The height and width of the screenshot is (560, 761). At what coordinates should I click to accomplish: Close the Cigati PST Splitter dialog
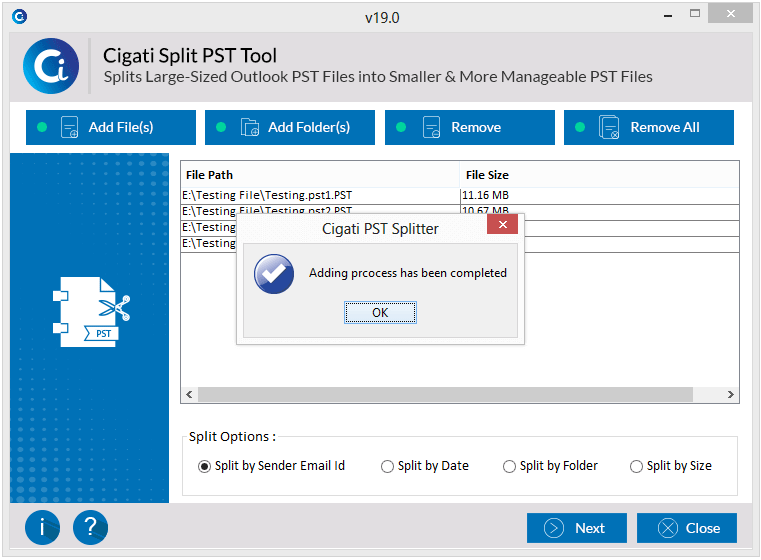(502, 224)
